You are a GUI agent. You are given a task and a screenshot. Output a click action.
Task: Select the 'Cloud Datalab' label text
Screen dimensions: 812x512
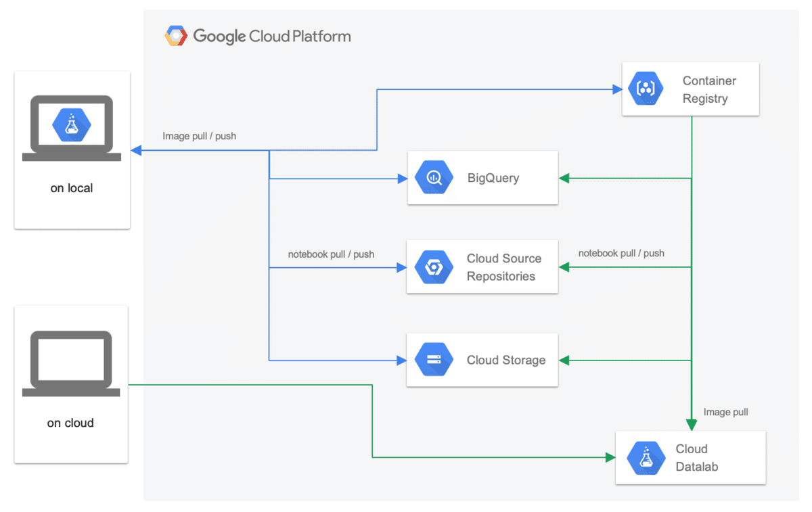click(x=696, y=458)
